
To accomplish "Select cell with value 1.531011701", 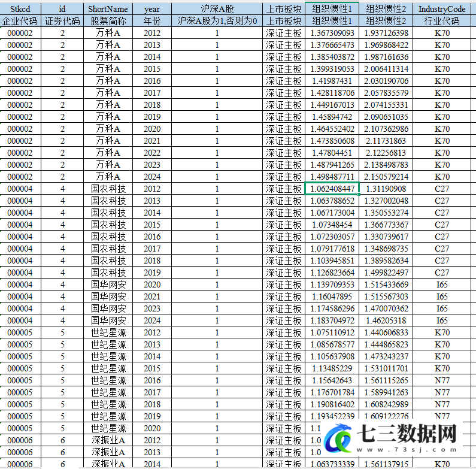I will 386,368.
